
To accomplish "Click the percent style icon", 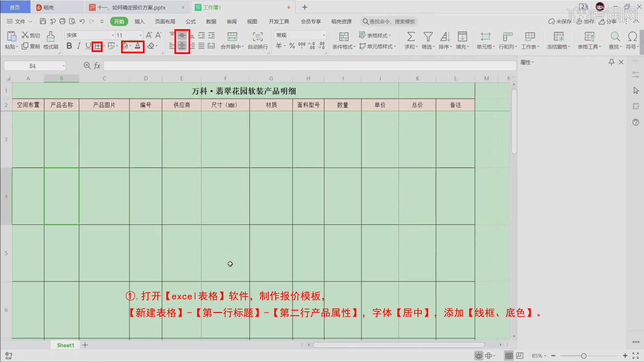I will pyautogui.click(x=292, y=46).
